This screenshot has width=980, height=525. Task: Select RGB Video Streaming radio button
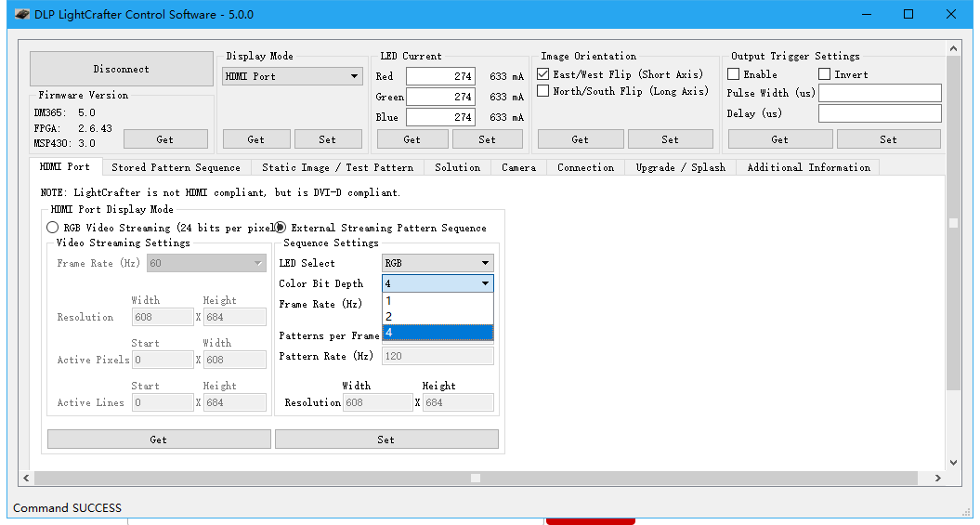(x=53, y=228)
